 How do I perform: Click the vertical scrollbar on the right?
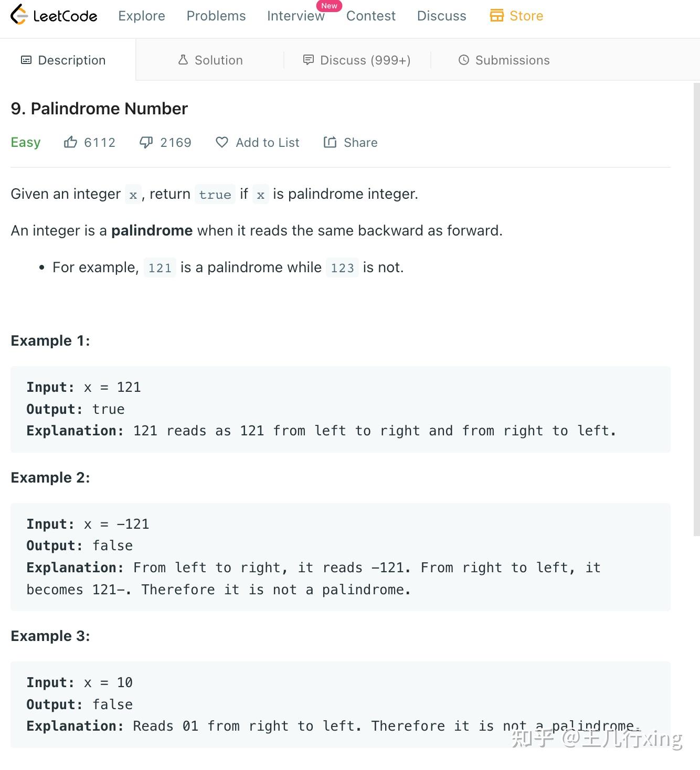point(696,309)
